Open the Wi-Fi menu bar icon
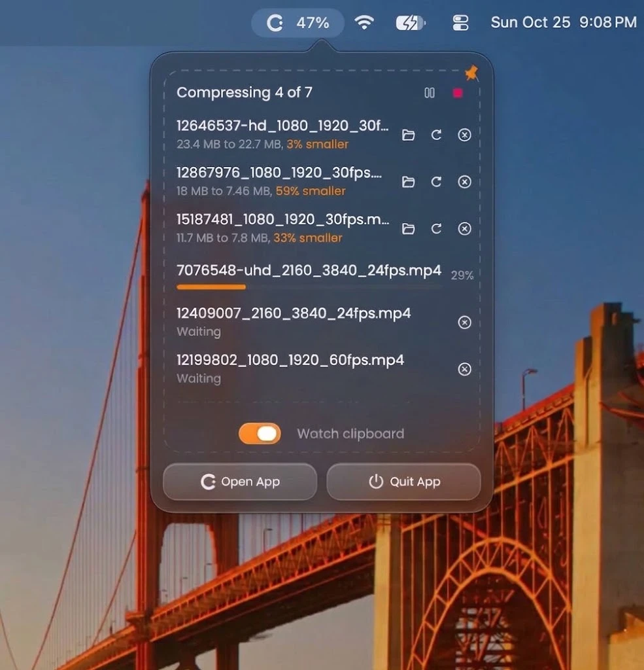644x670 pixels. [364, 22]
